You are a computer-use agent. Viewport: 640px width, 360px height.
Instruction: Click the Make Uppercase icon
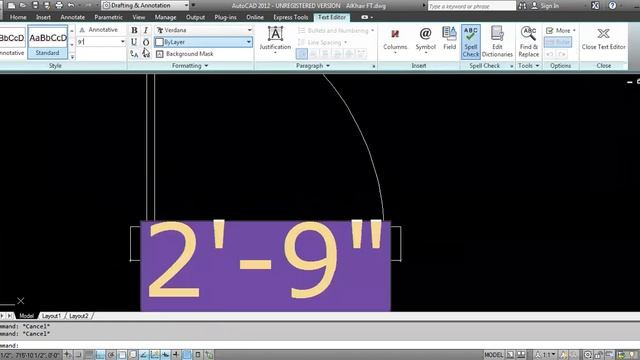click(134, 54)
